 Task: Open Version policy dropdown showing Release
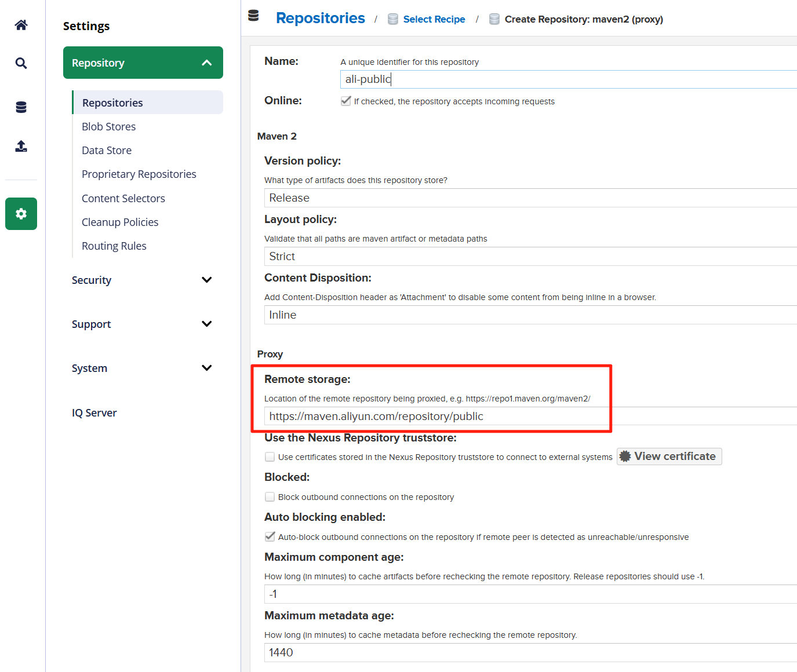(530, 198)
